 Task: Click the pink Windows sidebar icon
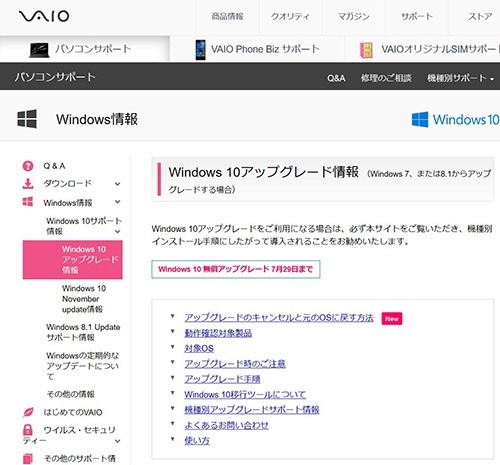[x=28, y=202]
